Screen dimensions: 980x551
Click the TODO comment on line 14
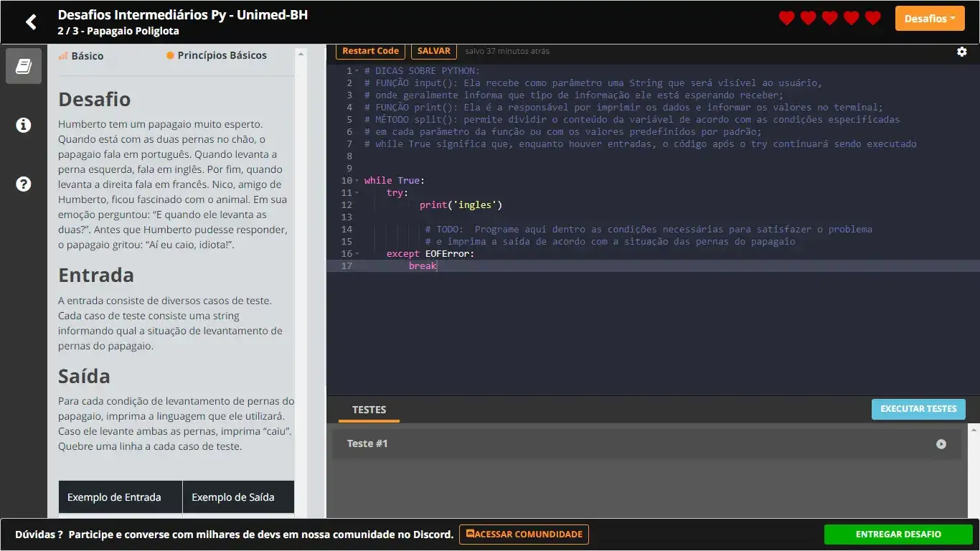(x=649, y=230)
